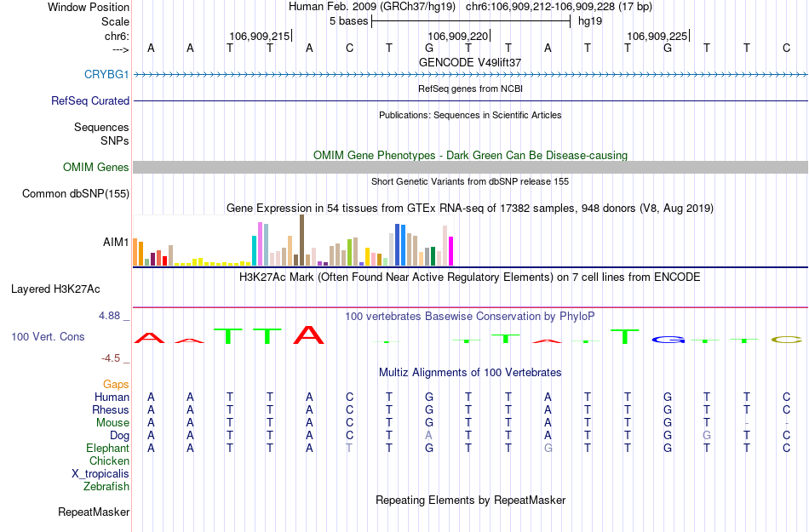Select the OMIM Genes track label
Viewport: 809px width, 532px height.
tap(95, 167)
